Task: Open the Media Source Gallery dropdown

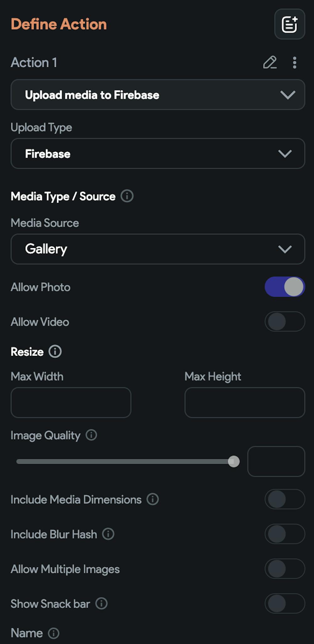Action: click(x=158, y=249)
